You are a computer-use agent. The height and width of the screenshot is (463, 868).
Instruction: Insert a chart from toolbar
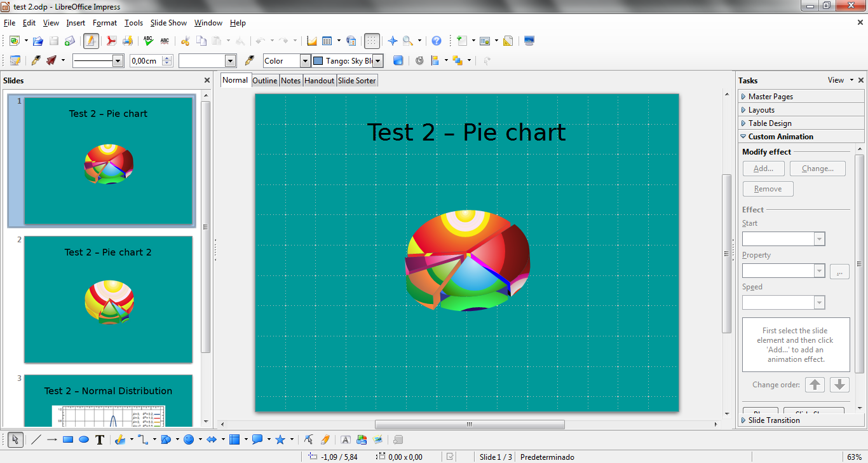(311, 41)
